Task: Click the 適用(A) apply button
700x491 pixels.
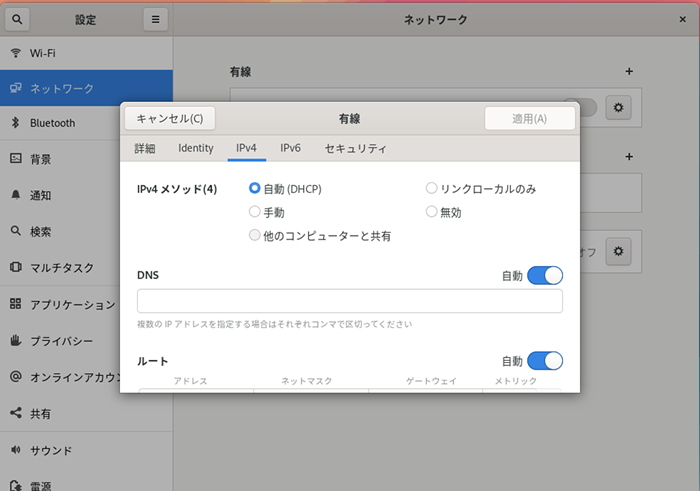Action: coord(529,118)
